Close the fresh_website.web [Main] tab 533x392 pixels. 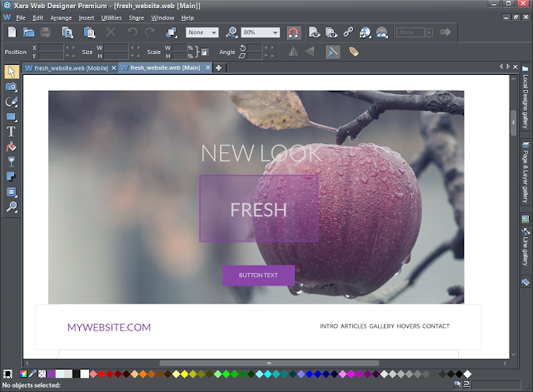click(x=208, y=67)
